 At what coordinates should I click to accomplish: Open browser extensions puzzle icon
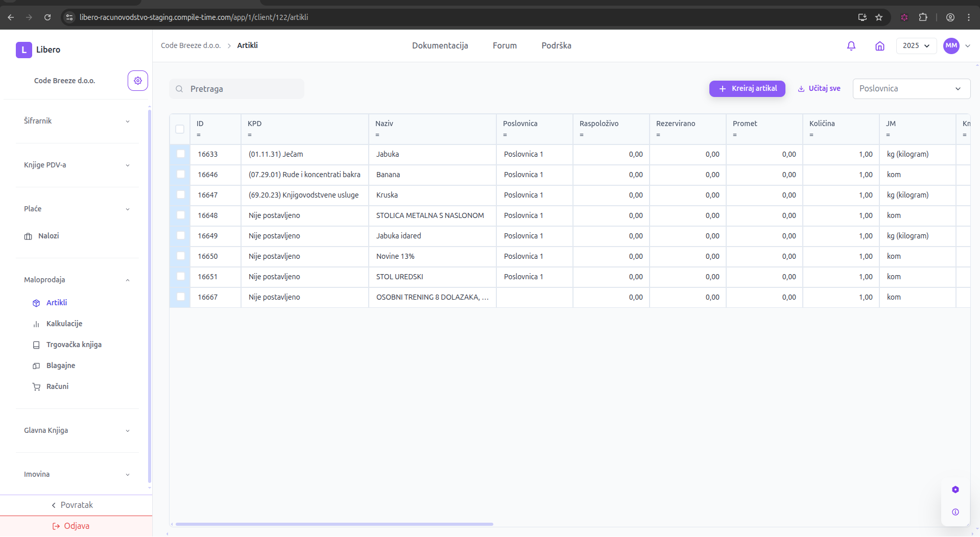pyautogui.click(x=923, y=17)
